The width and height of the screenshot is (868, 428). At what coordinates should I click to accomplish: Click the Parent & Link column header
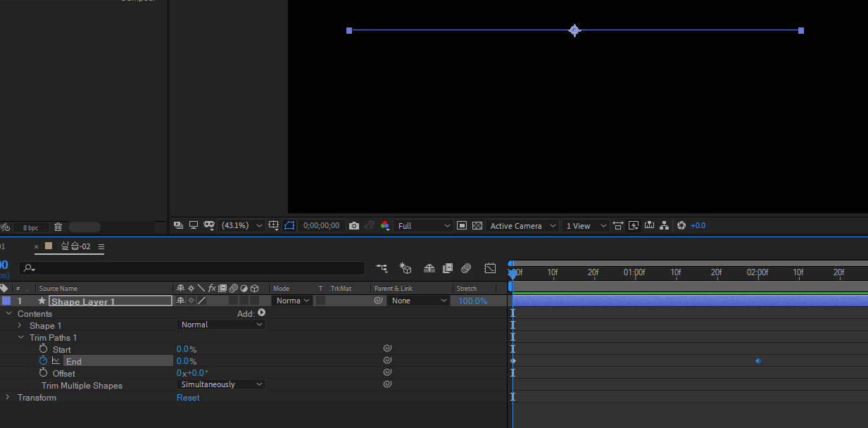394,289
